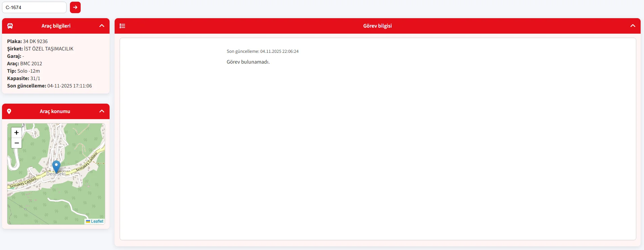This screenshot has height=250, width=644.
Task: Click the plate number 34 DK 9236
Action: click(35, 41)
